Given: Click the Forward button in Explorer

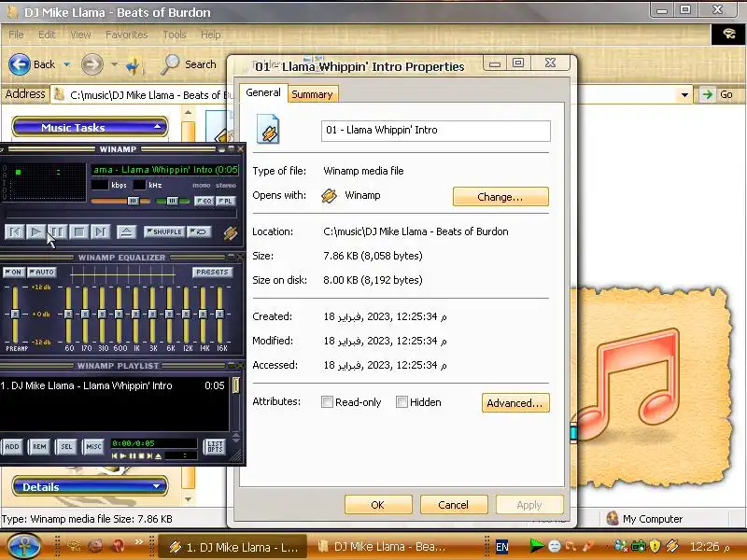Looking at the screenshot, I should pos(92,64).
